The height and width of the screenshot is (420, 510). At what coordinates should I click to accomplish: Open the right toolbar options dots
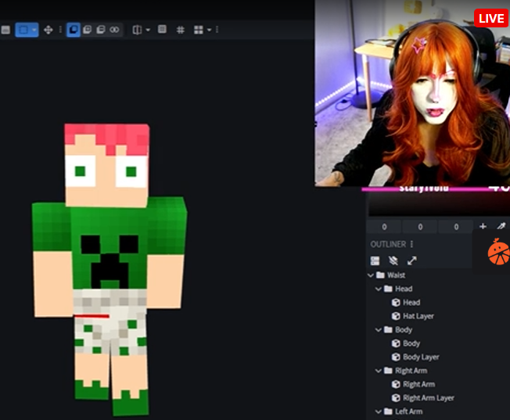pos(217,30)
